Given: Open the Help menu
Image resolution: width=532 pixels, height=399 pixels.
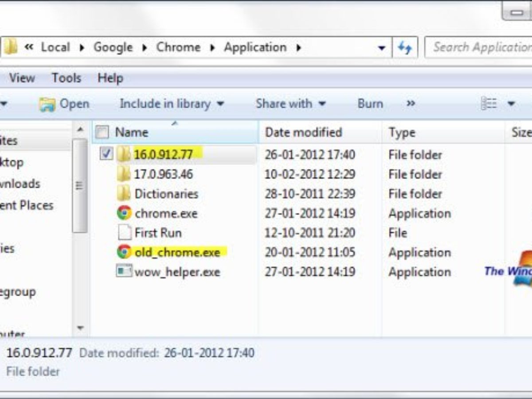Looking at the screenshot, I should tap(110, 78).
